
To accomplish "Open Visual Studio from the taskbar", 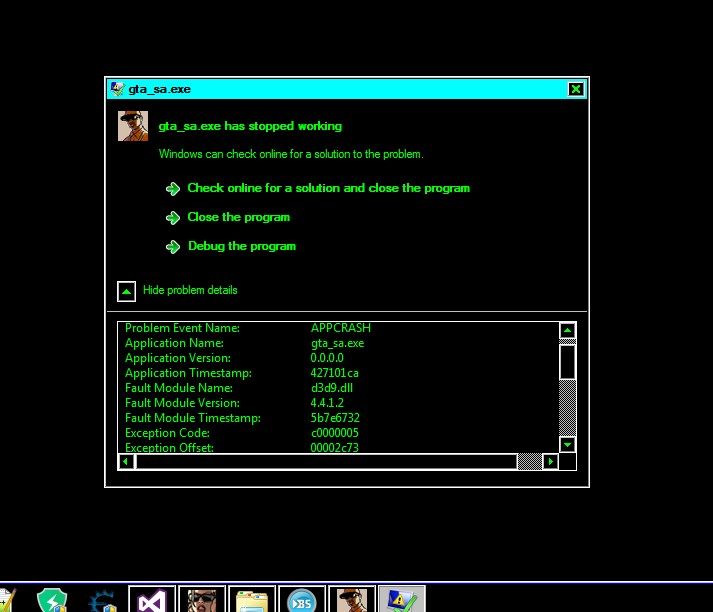I will coord(152,599).
